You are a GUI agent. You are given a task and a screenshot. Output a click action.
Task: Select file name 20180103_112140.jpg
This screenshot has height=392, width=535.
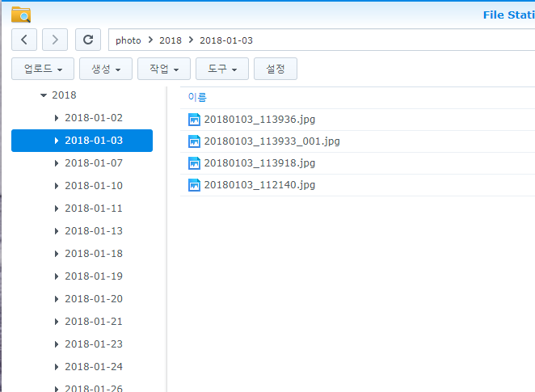coord(259,185)
